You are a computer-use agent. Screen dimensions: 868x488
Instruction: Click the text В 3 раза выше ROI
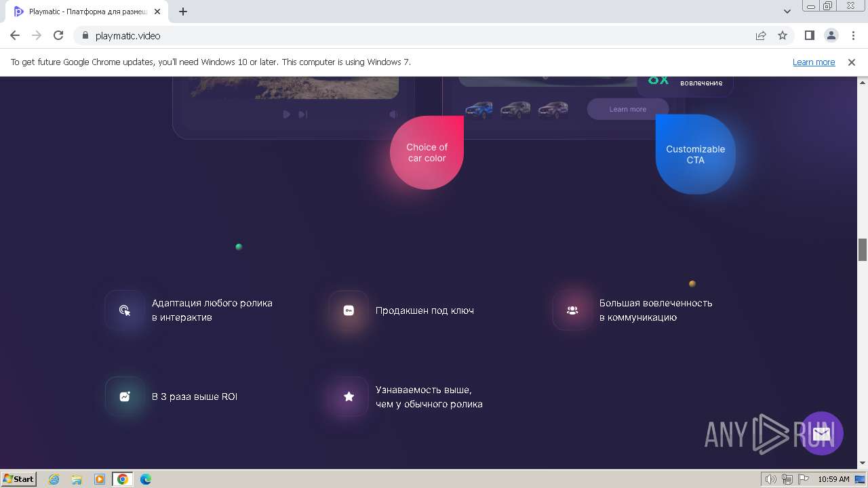coord(195,396)
